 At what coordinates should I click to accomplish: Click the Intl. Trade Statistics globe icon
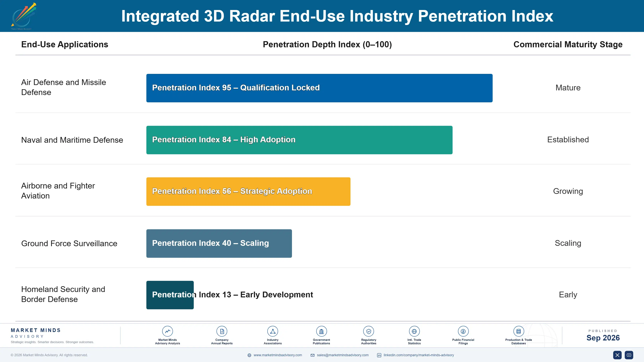click(414, 331)
